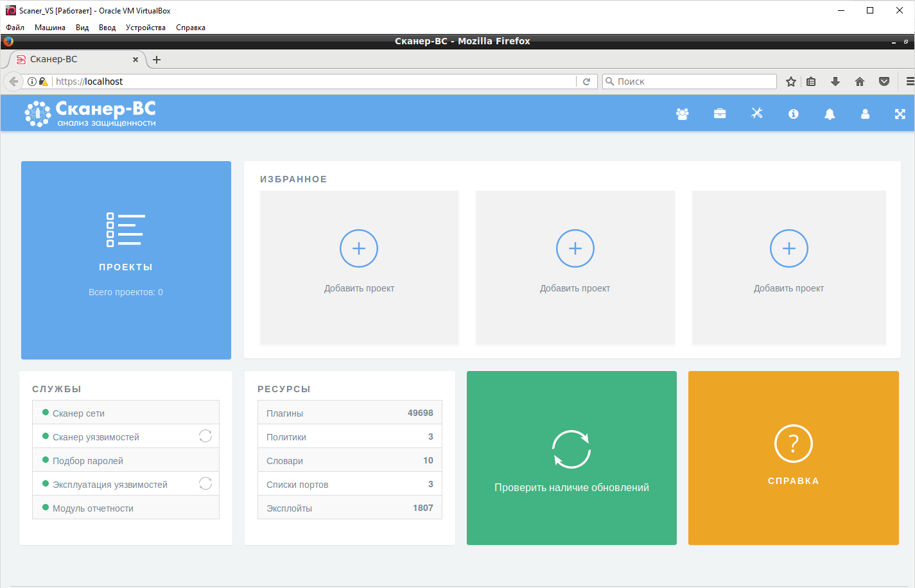Image resolution: width=915 pixels, height=588 pixels.
Task: Click the Firefox back arrow
Action: [x=13, y=82]
